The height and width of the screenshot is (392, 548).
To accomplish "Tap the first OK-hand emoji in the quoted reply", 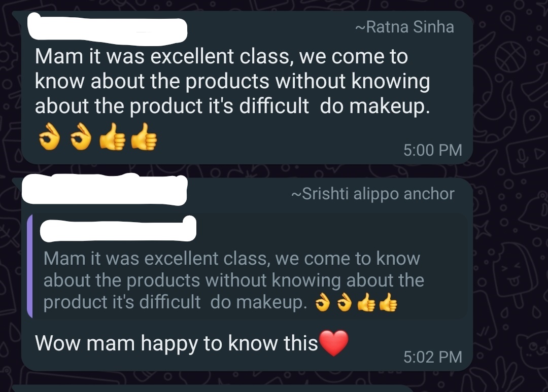I will pos(323,302).
